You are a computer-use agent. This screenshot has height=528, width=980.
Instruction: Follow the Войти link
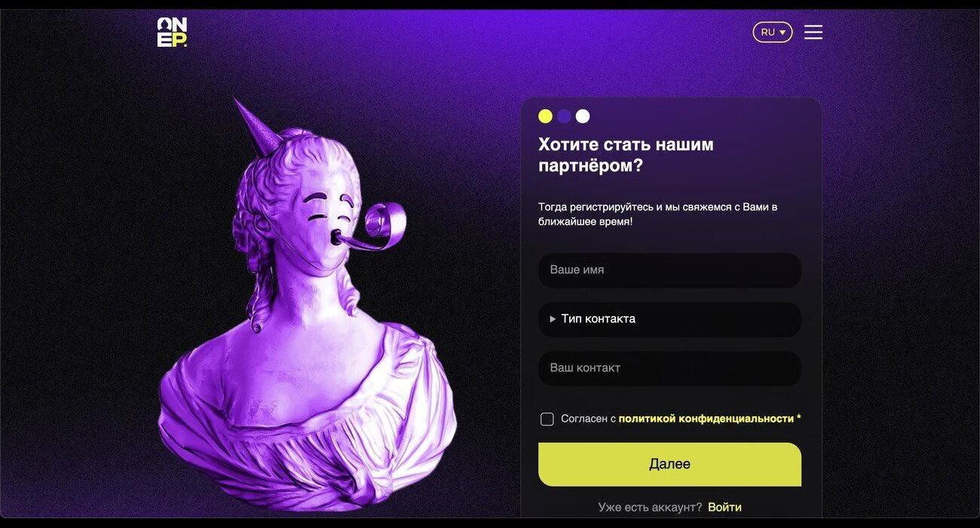point(724,507)
